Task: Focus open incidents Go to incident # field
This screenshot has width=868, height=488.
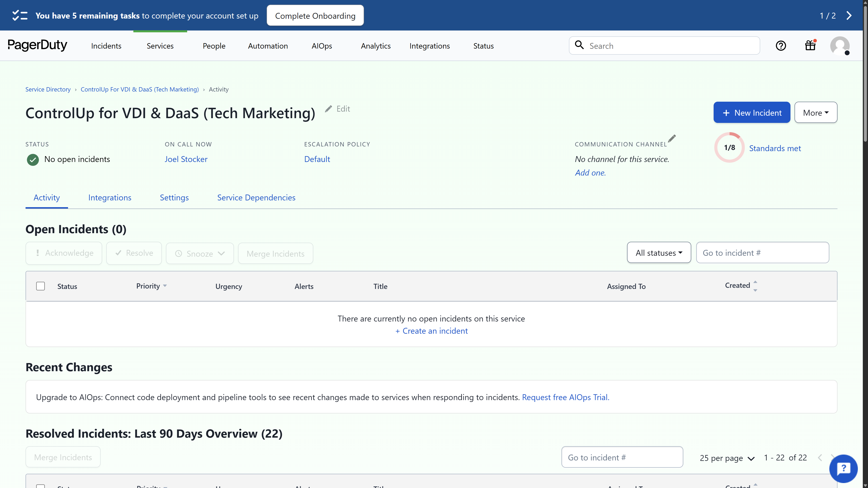Action: (x=762, y=253)
